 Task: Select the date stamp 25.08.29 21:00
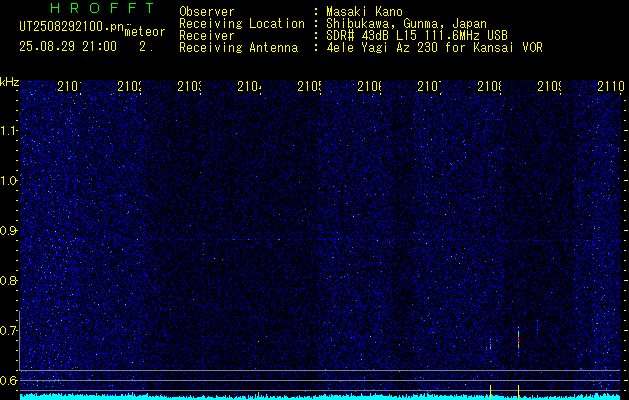[68, 47]
